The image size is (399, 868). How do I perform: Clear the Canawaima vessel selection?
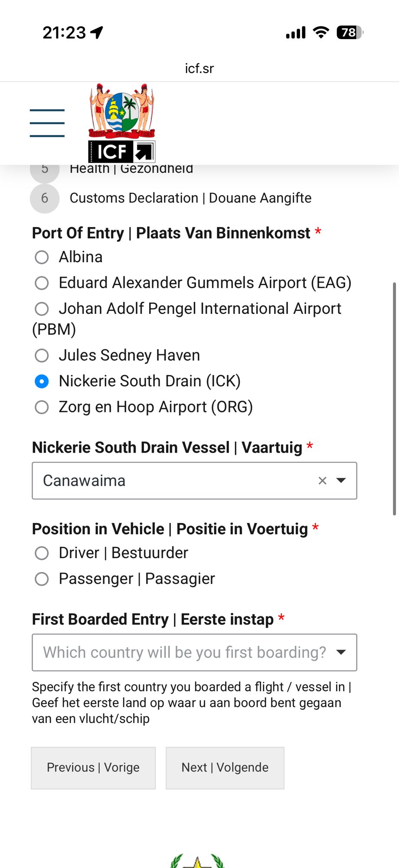322,480
